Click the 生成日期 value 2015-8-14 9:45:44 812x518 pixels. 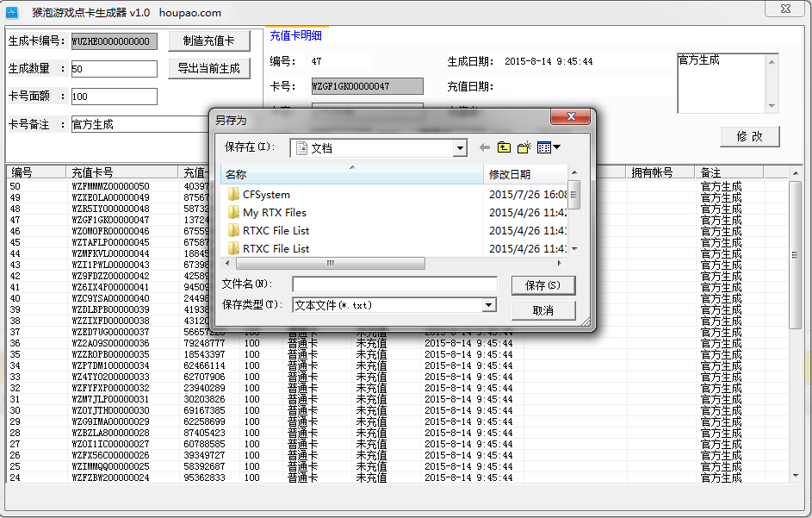(x=549, y=62)
